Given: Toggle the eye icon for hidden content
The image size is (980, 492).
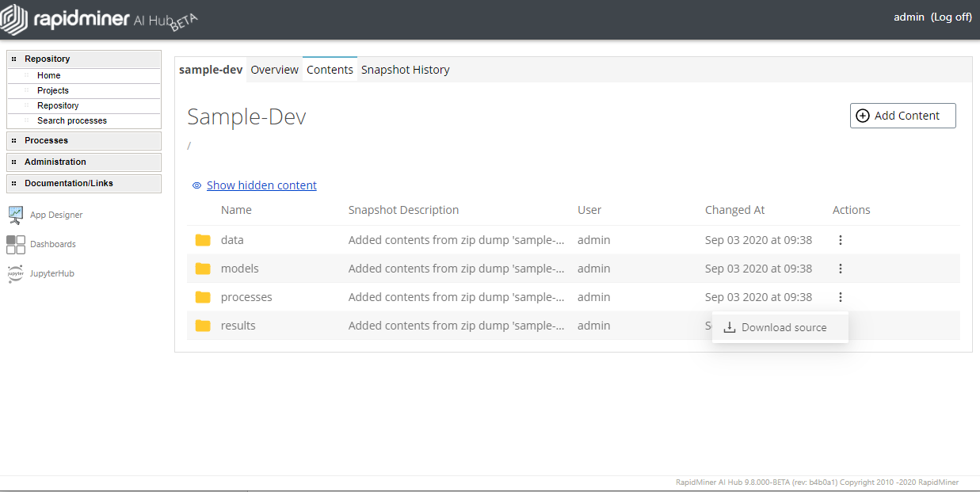Looking at the screenshot, I should (196, 185).
